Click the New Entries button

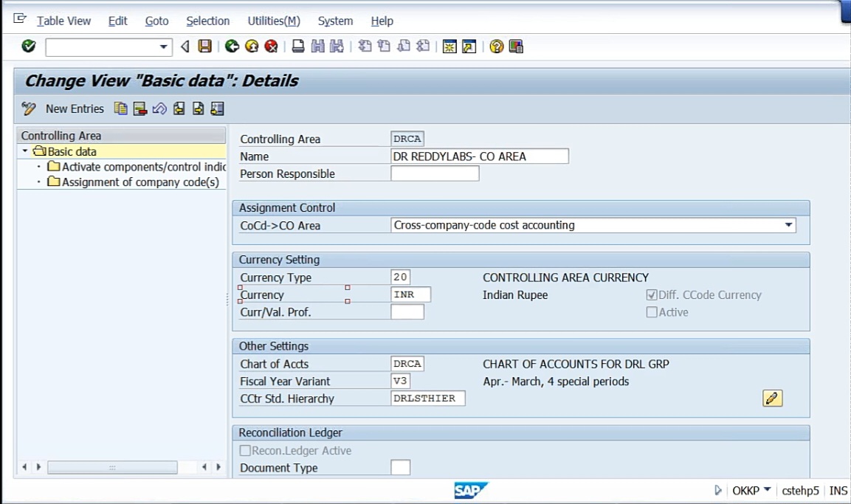(75, 109)
